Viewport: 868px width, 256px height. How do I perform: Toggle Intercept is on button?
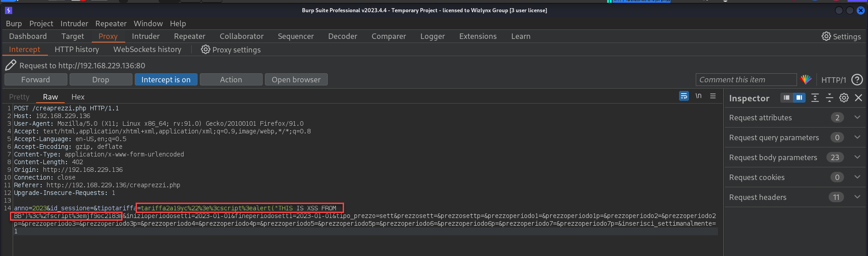(165, 80)
